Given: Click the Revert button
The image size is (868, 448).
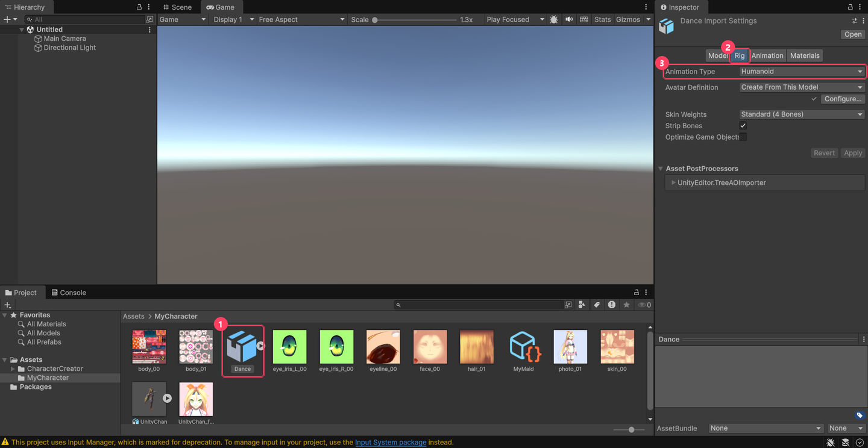Looking at the screenshot, I should coord(824,153).
